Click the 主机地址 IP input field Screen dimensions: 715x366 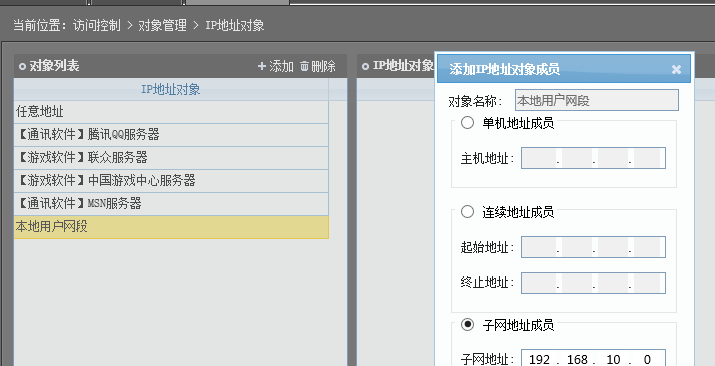pos(593,158)
